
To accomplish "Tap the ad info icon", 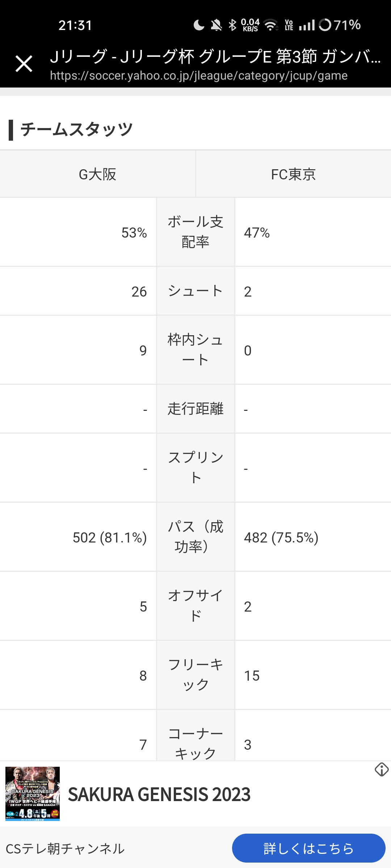I will coord(382,769).
